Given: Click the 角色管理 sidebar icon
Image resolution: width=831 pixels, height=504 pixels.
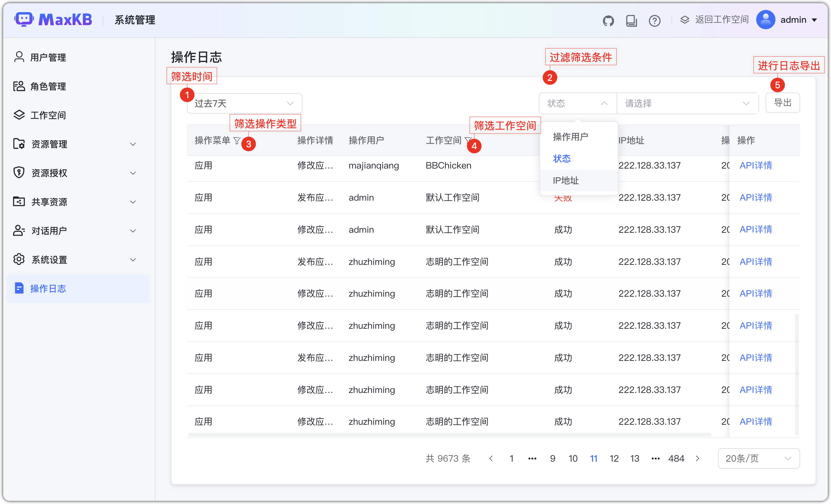Looking at the screenshot, I should [x=19, y=86].
